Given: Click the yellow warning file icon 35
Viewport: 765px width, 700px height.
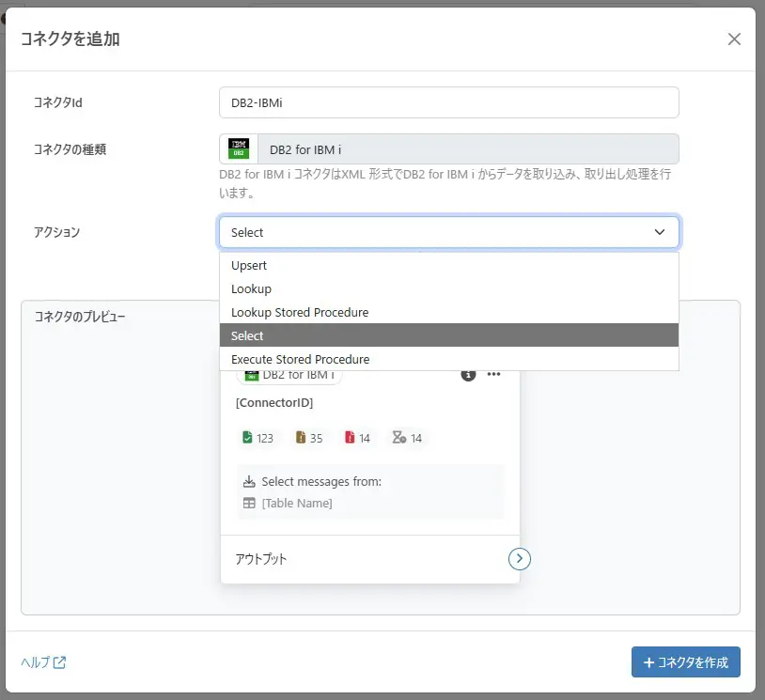Looking at the screenshot, I should [301, 438].
